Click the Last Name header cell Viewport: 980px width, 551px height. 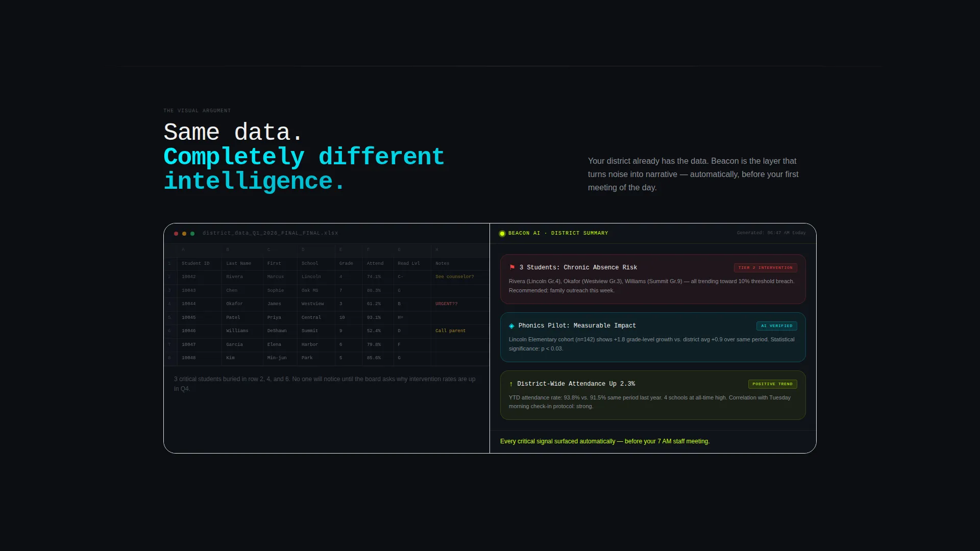pyautogui.click(x=242, y=264)
